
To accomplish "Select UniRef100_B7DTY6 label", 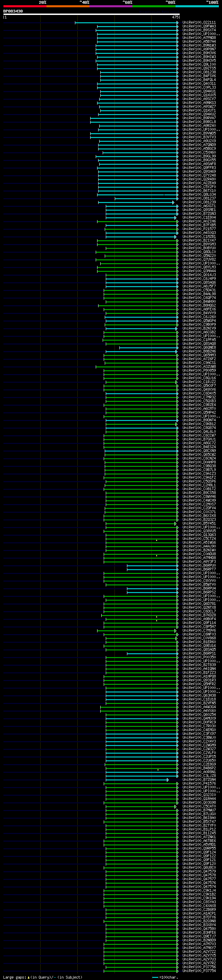I will (199, 917).
